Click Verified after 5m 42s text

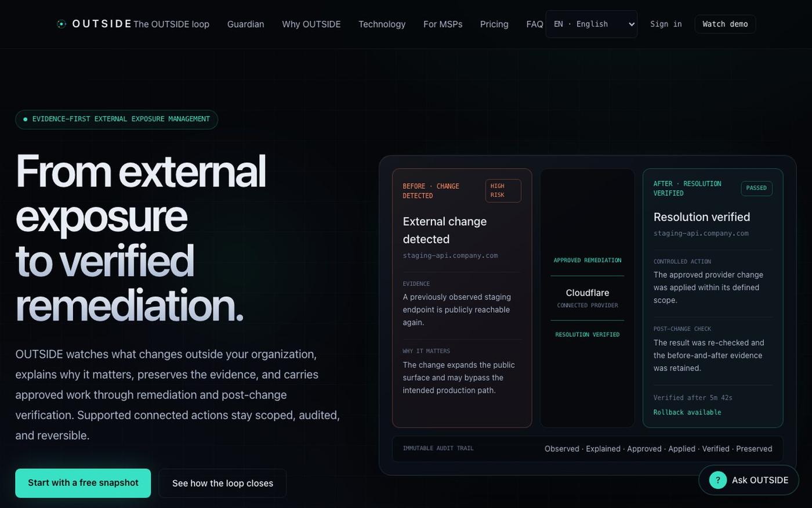693,398
